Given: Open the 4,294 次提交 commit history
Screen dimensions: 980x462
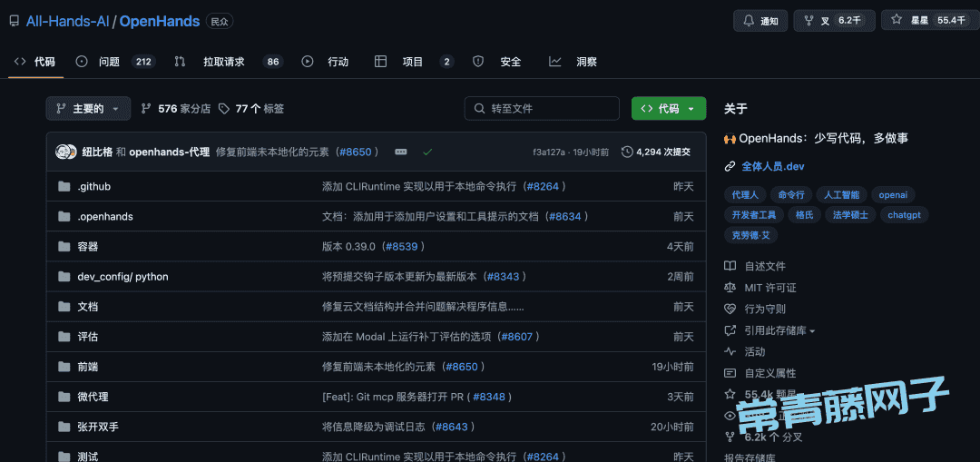Looking at the screenshot, I should 656,152.
